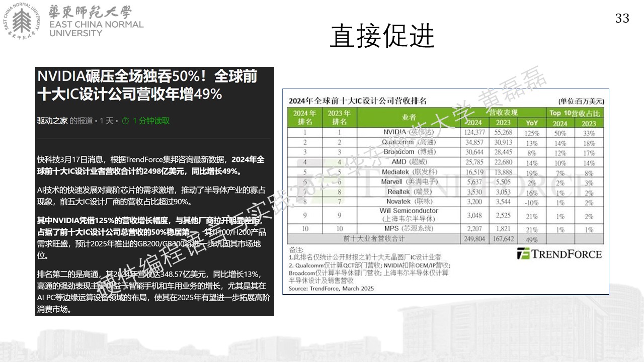Click the AMD (超威) company cell
This screenshot has height=362, width=644.
point(409,162)
